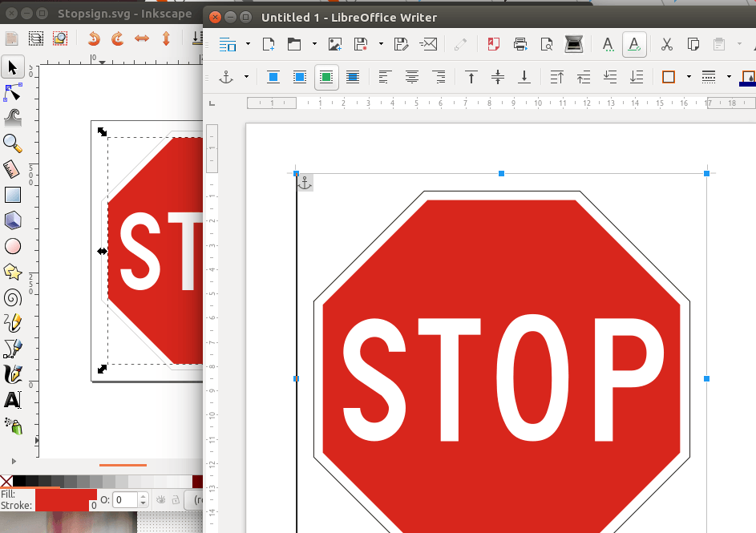
Task: Expand the Save button dropdown arrow
Action: pos(381,44)
